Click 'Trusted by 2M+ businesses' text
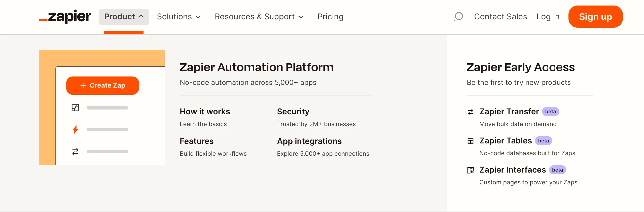The image size is (644, 212). [x=316, y=124]
